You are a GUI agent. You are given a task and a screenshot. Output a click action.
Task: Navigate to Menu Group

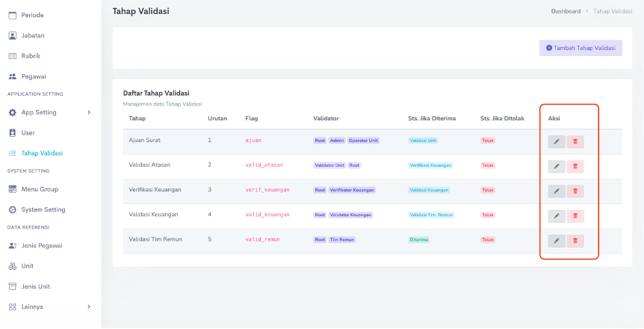click(x=40, y=189)
